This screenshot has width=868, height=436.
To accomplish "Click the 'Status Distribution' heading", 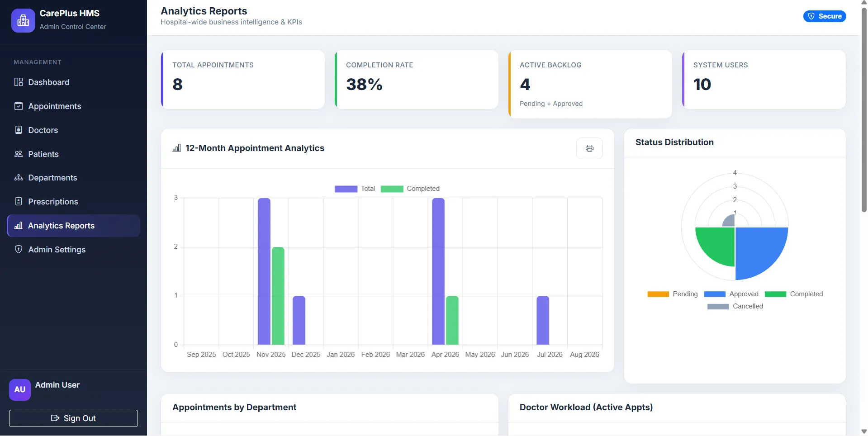I will coord(674,142).
